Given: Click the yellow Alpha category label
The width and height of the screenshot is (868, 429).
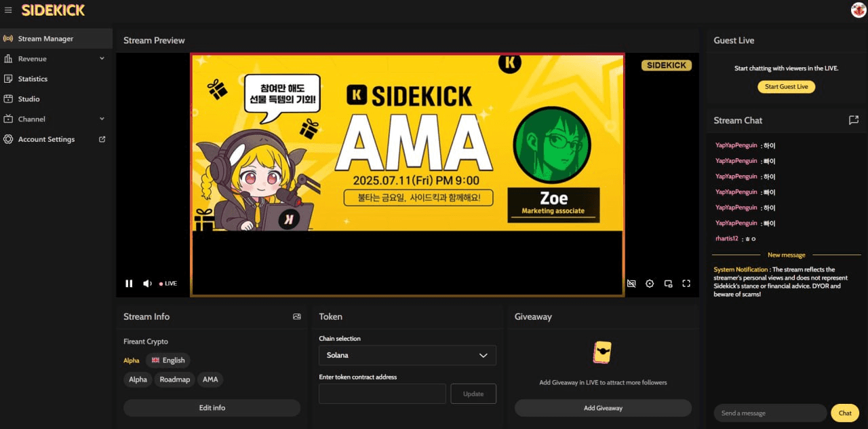Looking at the screenshot, I should (x=132, y=360).
